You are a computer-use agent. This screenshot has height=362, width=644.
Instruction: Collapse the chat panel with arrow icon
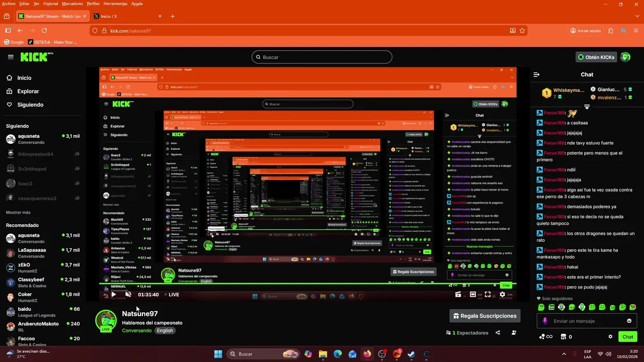coord(537,74)
